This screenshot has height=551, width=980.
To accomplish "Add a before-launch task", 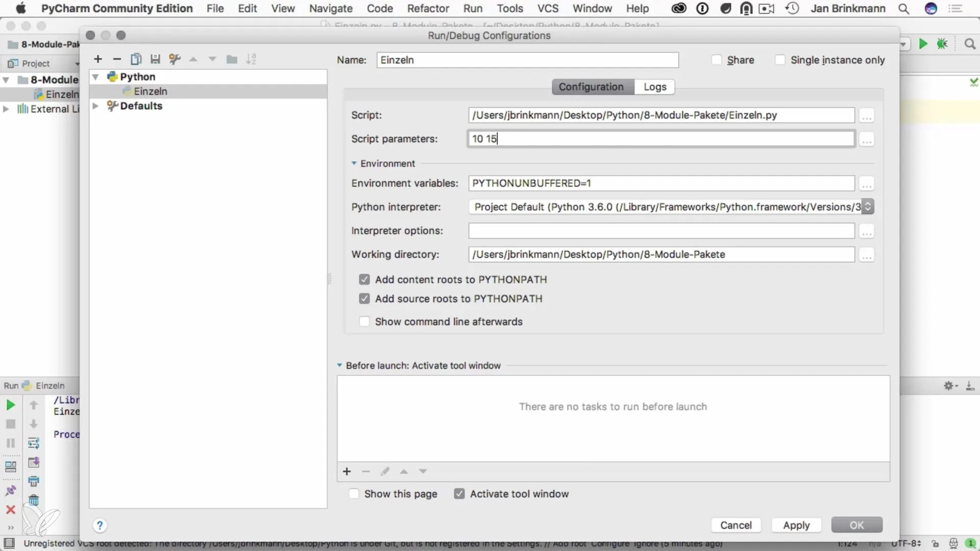I will 347,471.
